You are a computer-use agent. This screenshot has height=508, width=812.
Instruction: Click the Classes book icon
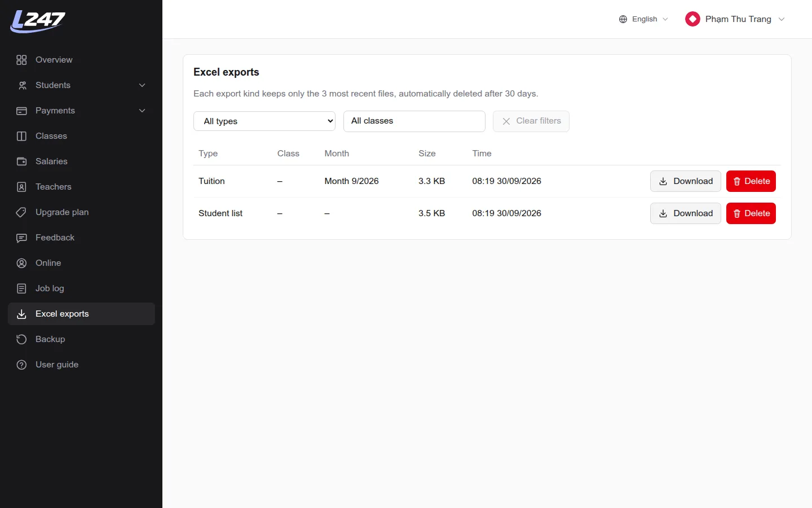[21, 136]
